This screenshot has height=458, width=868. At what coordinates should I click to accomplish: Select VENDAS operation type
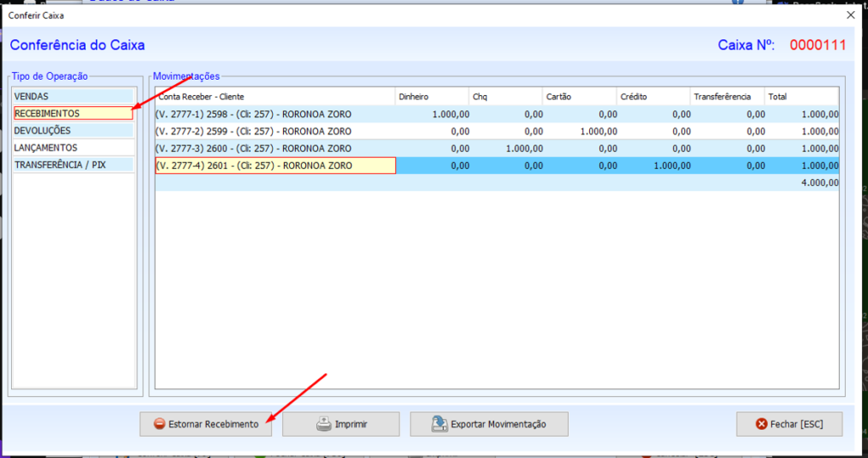(x=74, y=97)
